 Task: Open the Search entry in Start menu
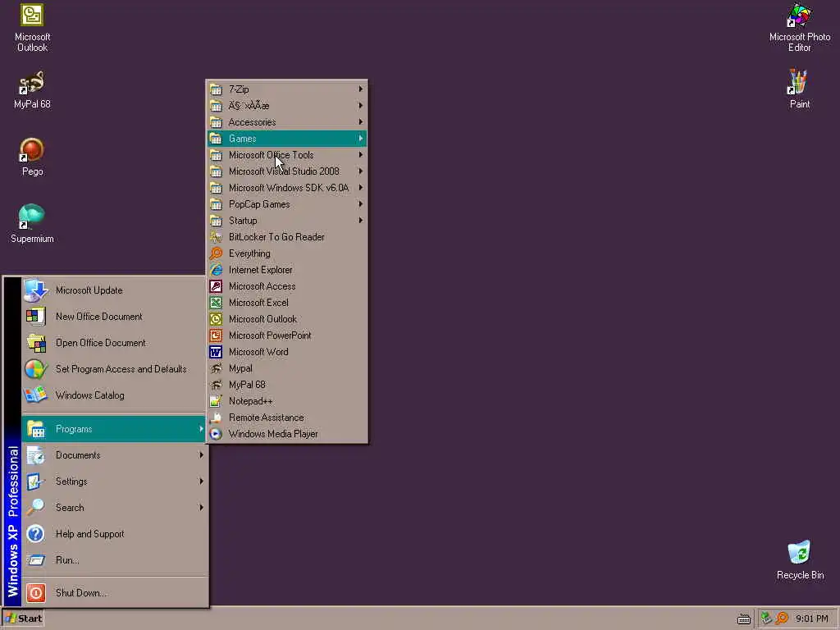113,507
